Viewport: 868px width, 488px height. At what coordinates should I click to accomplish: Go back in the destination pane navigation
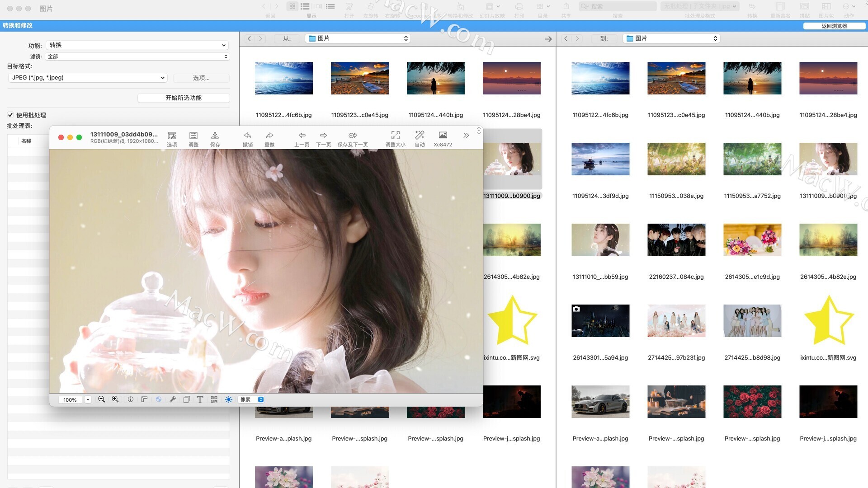(566, 38)
